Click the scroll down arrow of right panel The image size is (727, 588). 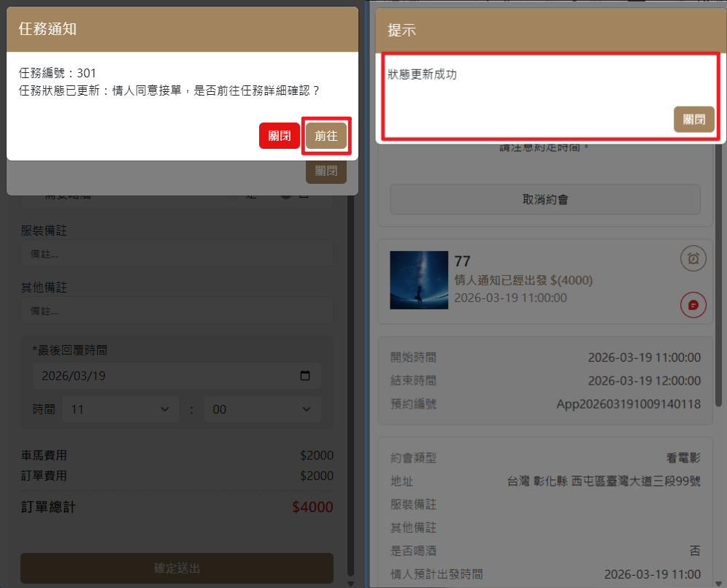[x=719, y=584]
